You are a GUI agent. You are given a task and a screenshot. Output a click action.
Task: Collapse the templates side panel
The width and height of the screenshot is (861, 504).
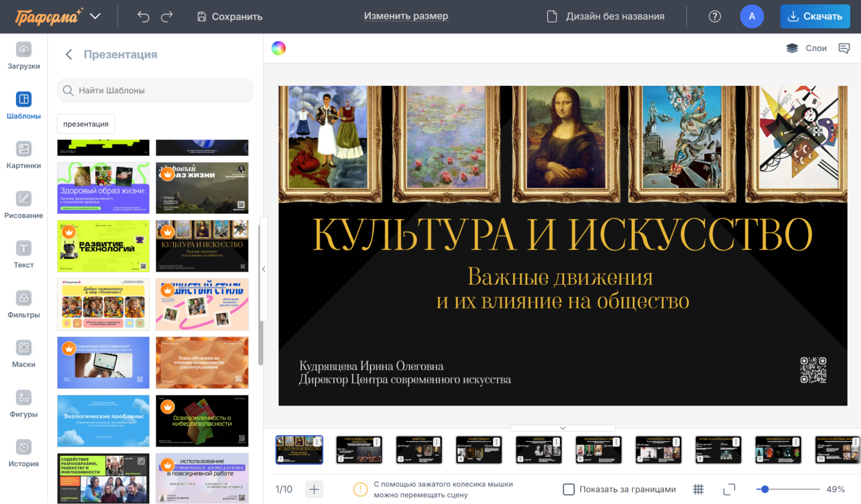[264, 269]
